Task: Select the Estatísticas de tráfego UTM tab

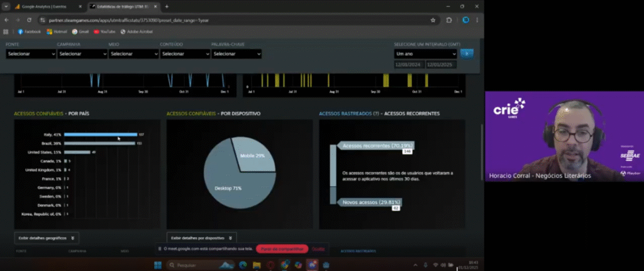Action: 123,6
